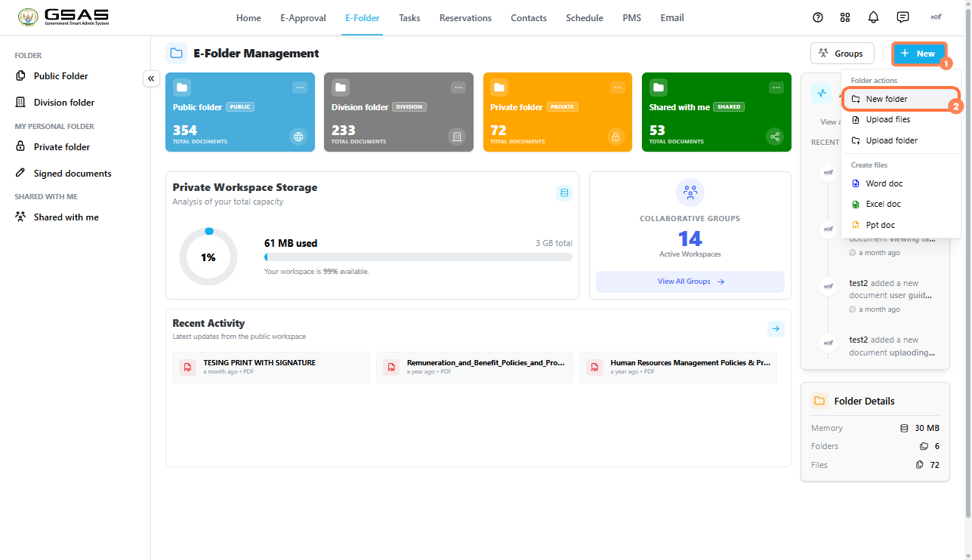Click the Groups button

(842, 54)
